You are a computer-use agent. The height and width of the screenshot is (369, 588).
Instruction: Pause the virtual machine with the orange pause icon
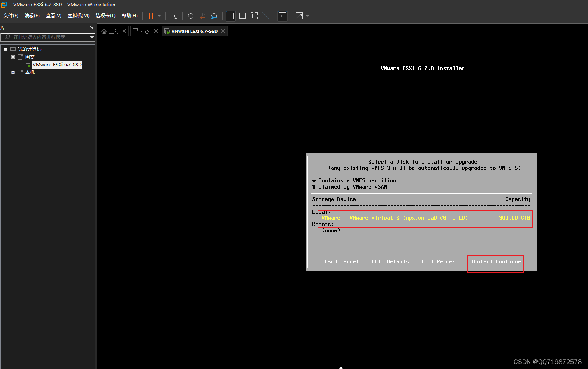151,16
